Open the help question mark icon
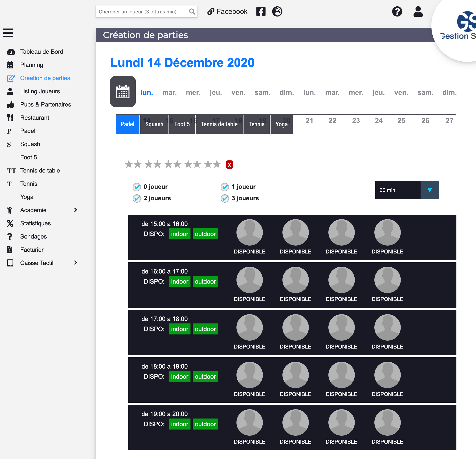 [x=397, y=11]
